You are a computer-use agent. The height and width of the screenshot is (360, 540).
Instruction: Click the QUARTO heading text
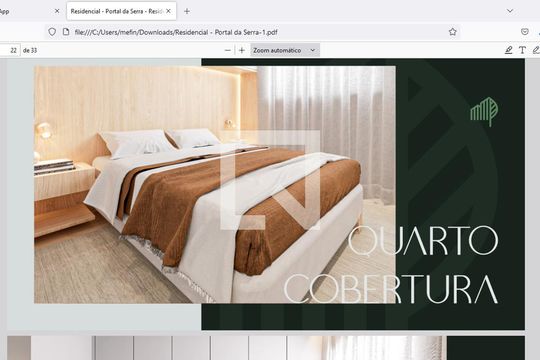[x=423, y=241]
